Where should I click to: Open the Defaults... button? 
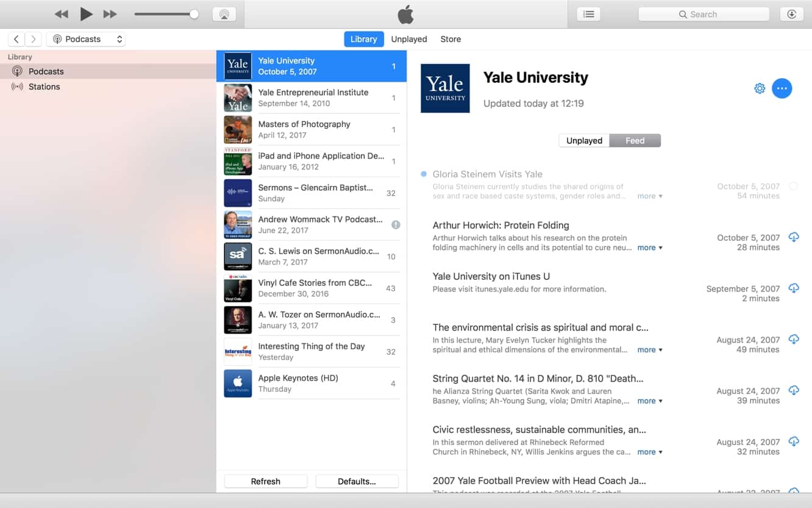(357, 481)
